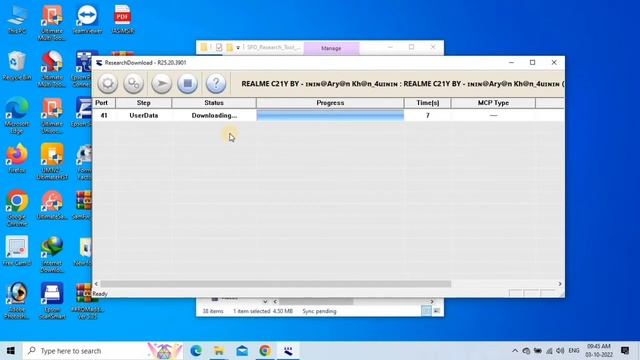640x360 pixels.
Task: Click the Start Downloading play icon
Action: coord(162,83)
